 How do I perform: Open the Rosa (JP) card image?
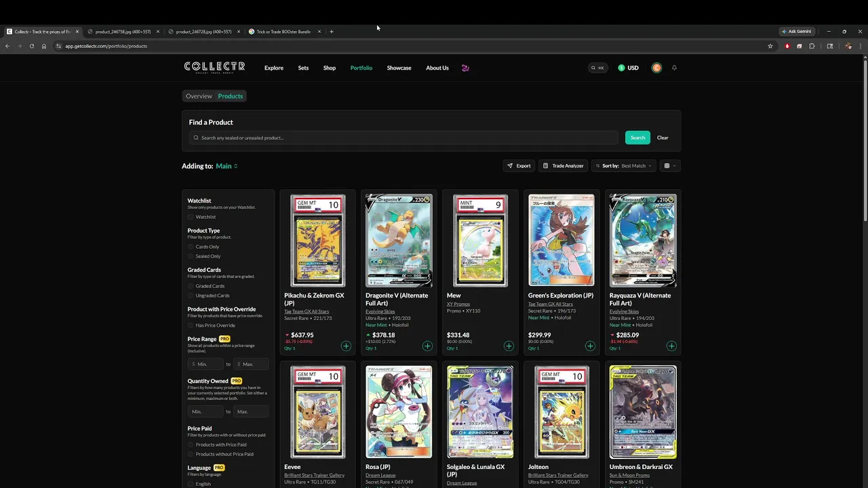point(399,412)
